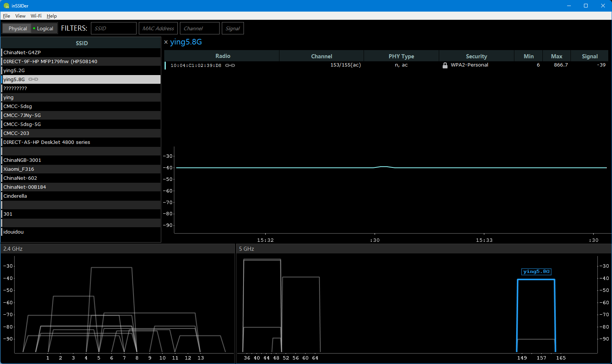
Task: Sort networks by the SSID column header
Action: [x=82, y=43]
